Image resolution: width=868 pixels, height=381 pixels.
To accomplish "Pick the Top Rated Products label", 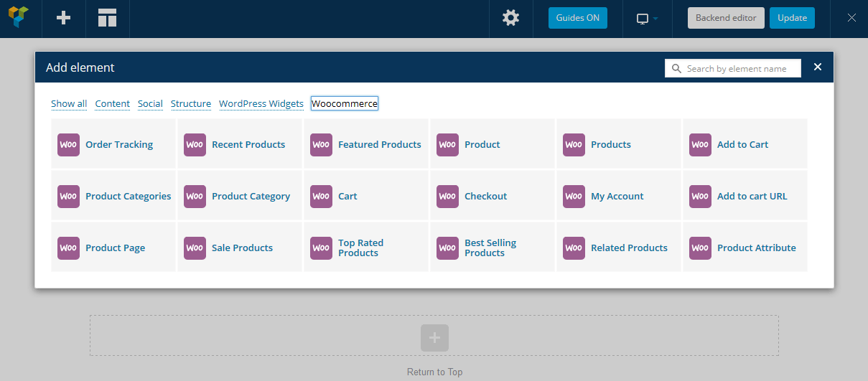I will point(361,248).
